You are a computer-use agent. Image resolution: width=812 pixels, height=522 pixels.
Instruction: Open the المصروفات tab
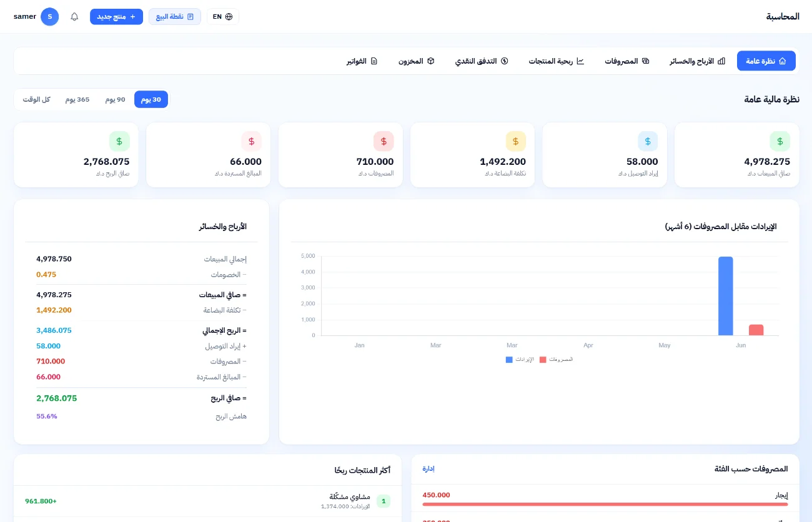[x=627, y=61]
